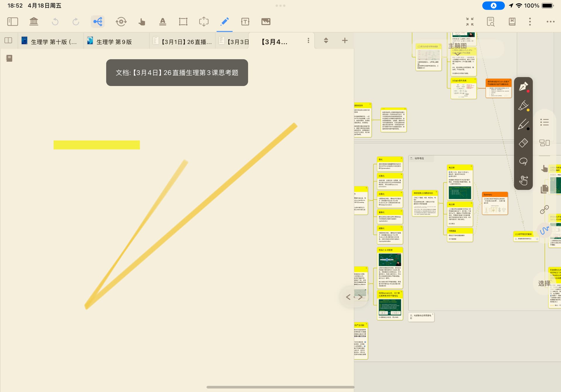
Task: Select the dashed frame move tool
Action: 204,22
